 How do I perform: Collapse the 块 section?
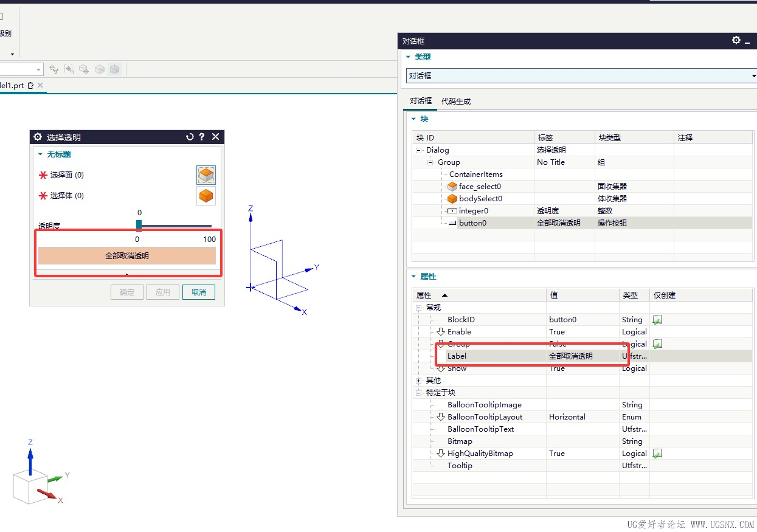[x=413, y=120]
